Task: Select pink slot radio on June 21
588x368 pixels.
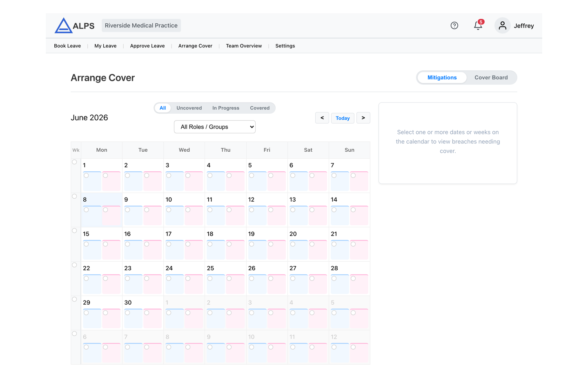Action: [353, 244]
